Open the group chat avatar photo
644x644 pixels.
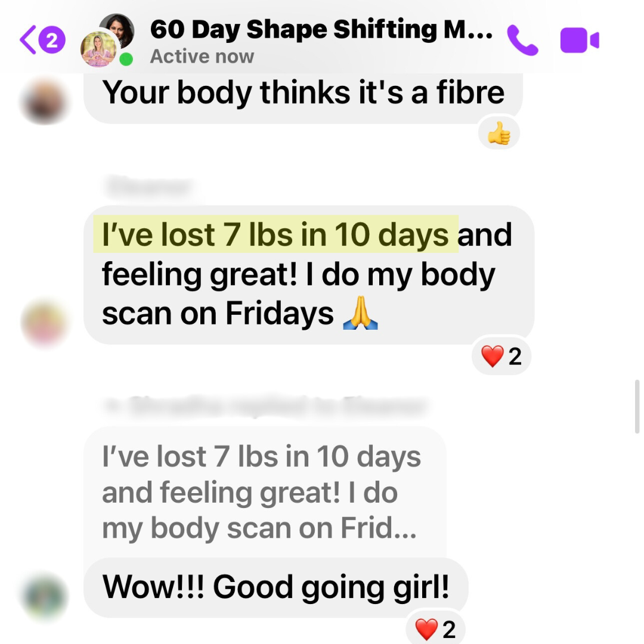pos(107,41)
